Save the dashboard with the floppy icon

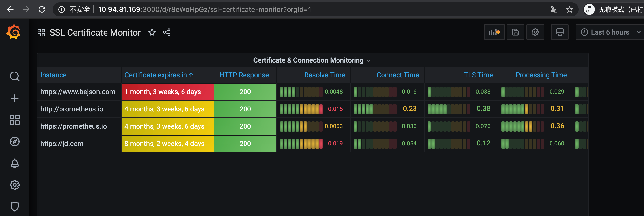coord(515,32)
